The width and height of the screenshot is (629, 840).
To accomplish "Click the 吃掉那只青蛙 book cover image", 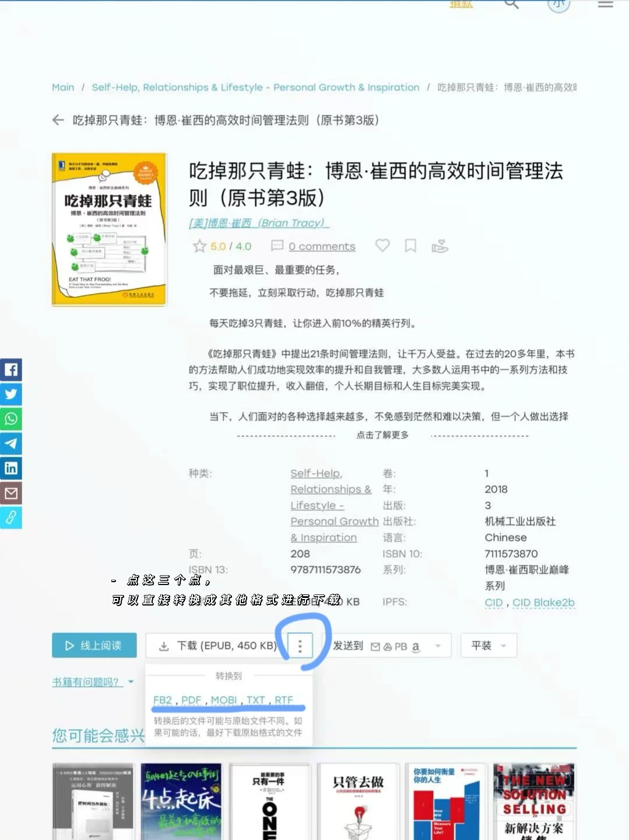I will tap(109, 229).
